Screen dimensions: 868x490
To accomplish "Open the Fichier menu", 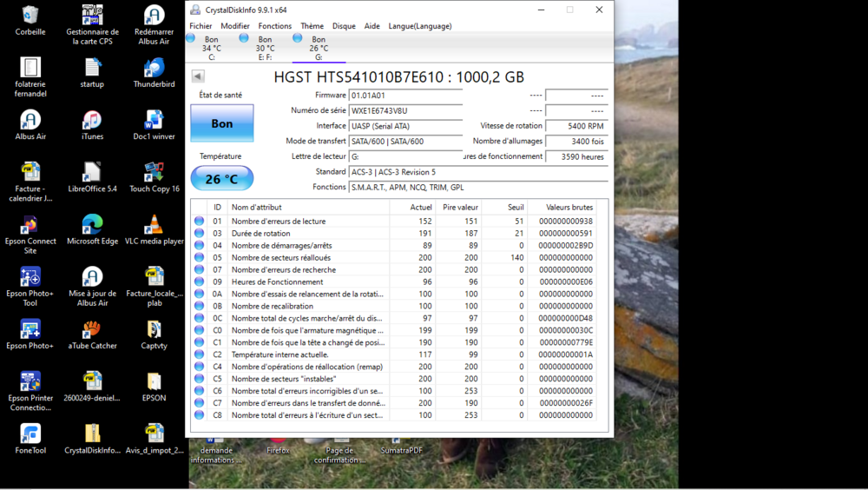I will click(201, 26).
